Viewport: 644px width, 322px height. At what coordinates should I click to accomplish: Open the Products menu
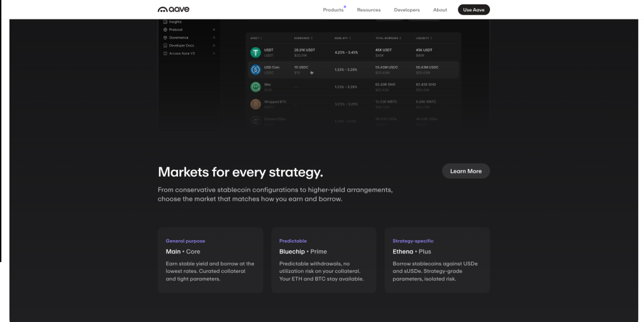pyautogui.click(x=333, y=10)
